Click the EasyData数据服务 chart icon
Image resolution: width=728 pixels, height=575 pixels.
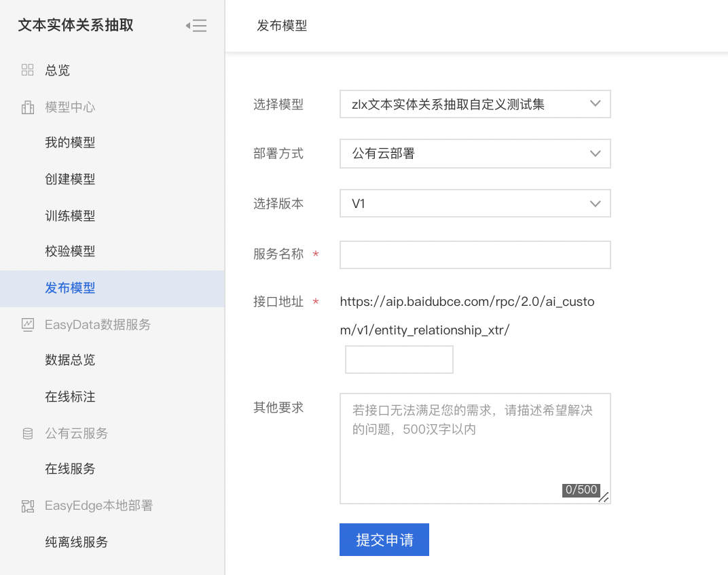click(27, 324)
